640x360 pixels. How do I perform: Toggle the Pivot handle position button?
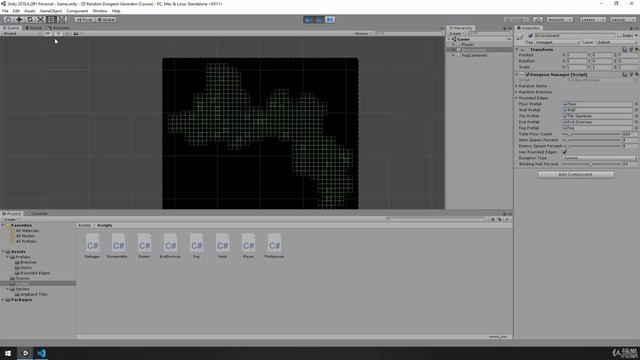(84, 20)
